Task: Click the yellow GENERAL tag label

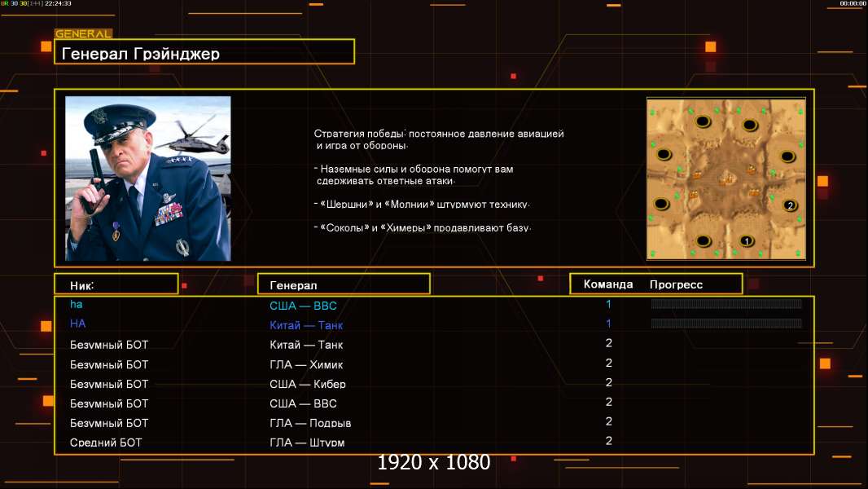Action: pyautogui.click(x=84, y=33)
